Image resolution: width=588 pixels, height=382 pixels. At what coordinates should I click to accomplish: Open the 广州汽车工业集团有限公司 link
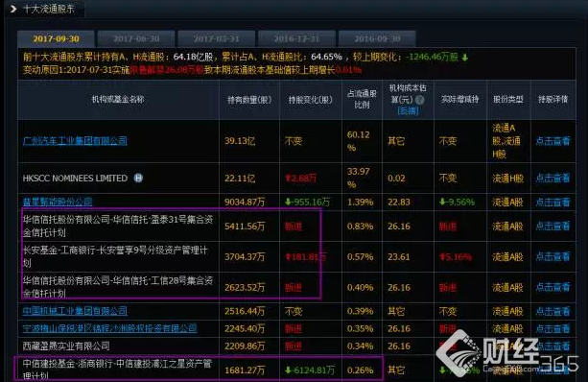click(x=75, y=141)
